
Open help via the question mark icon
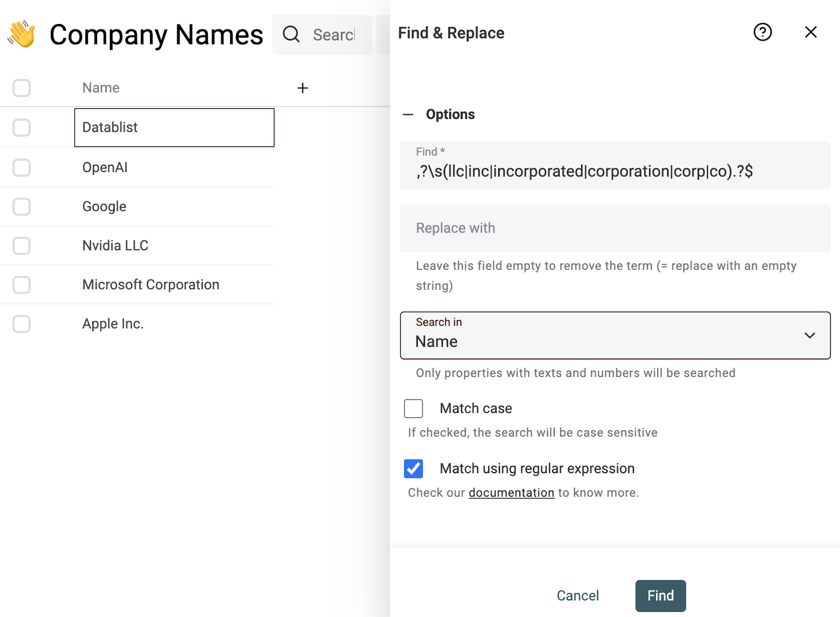(x=763, y=32)
